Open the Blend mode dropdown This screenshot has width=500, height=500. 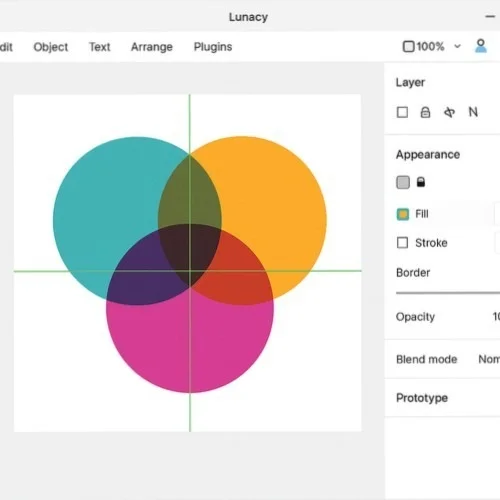pos(489,359)
